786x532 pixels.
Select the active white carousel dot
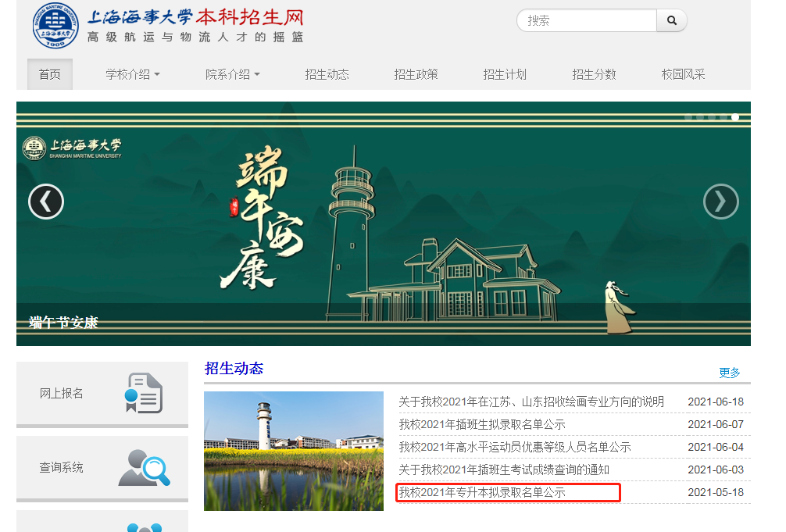tap(735, 117)
